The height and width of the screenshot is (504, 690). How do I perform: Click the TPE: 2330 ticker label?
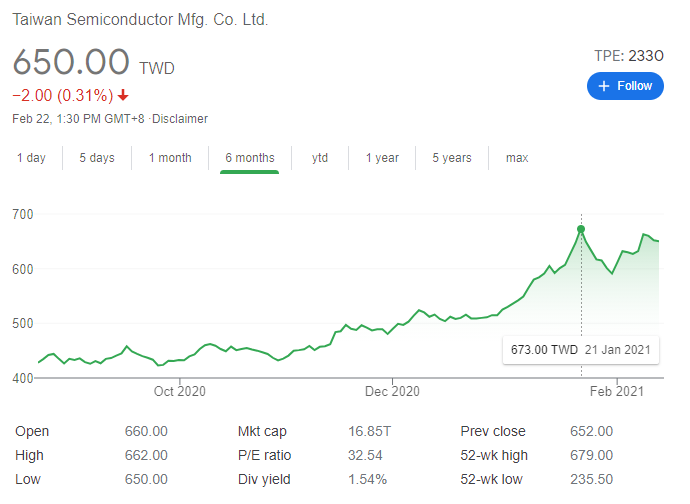(x=629, y=56)
